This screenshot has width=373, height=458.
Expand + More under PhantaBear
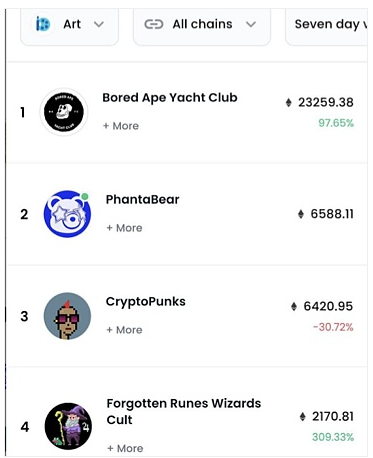[x=124, y=228]
